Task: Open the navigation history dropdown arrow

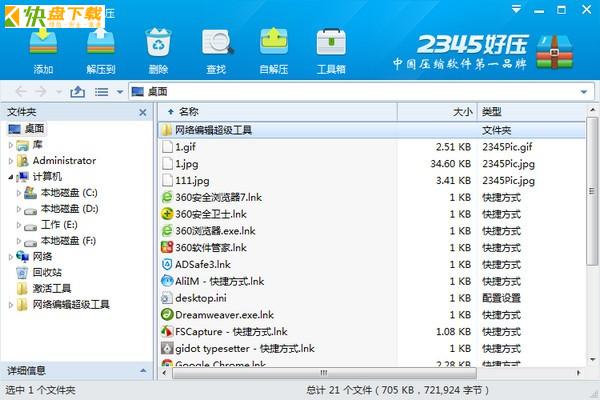Action: pyautogui.click(x=59, y=92)
